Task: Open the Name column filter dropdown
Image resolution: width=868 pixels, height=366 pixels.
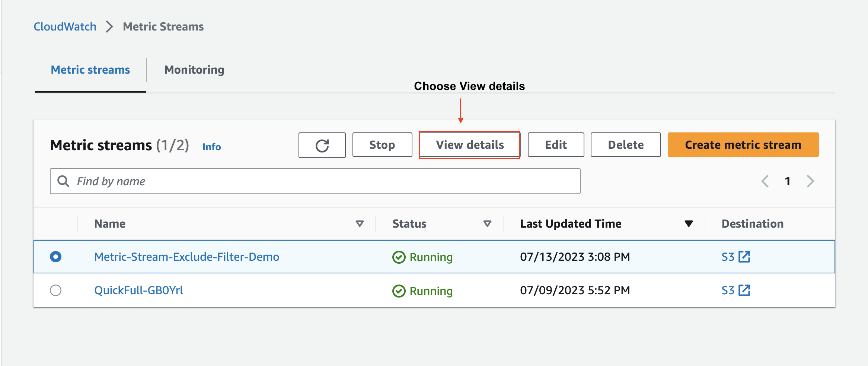Action: [x=360, y=223]
